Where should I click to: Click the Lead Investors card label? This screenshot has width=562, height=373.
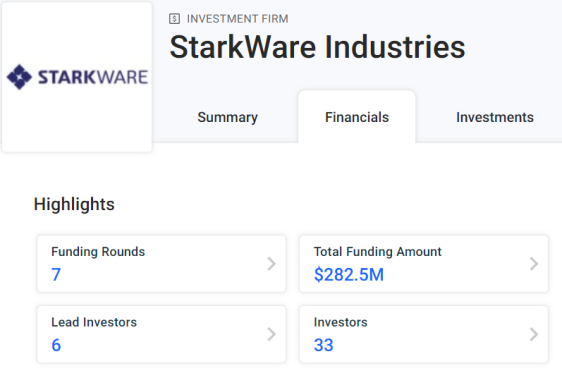point(94,322)
